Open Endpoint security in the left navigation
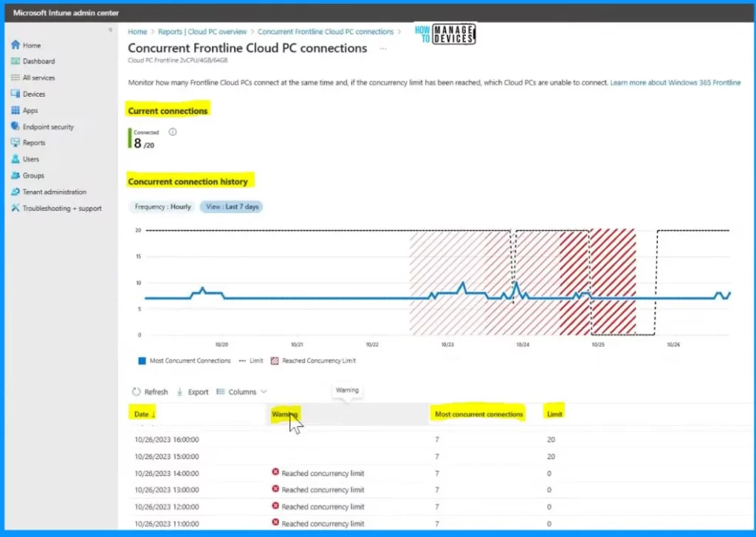Viewport: 756px width, 537px height. click(48, 127)
